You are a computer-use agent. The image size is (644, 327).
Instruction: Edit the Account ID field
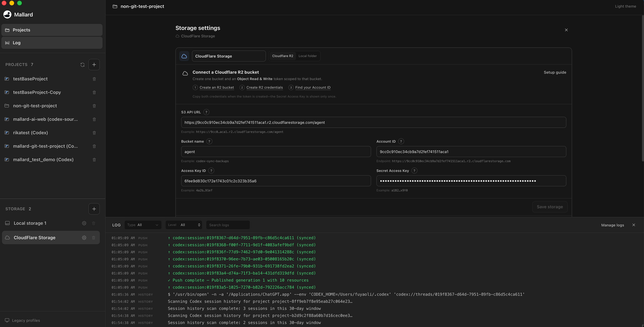[471, 152]
